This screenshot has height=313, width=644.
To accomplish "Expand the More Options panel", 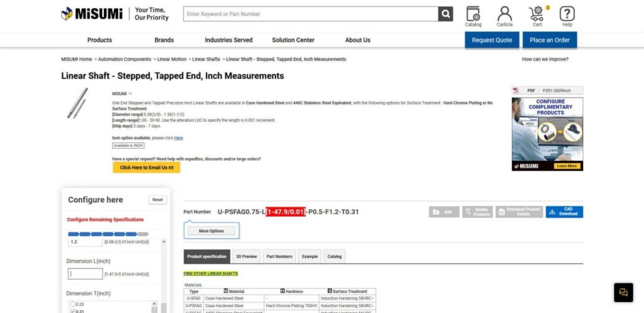I will point(211,231).
